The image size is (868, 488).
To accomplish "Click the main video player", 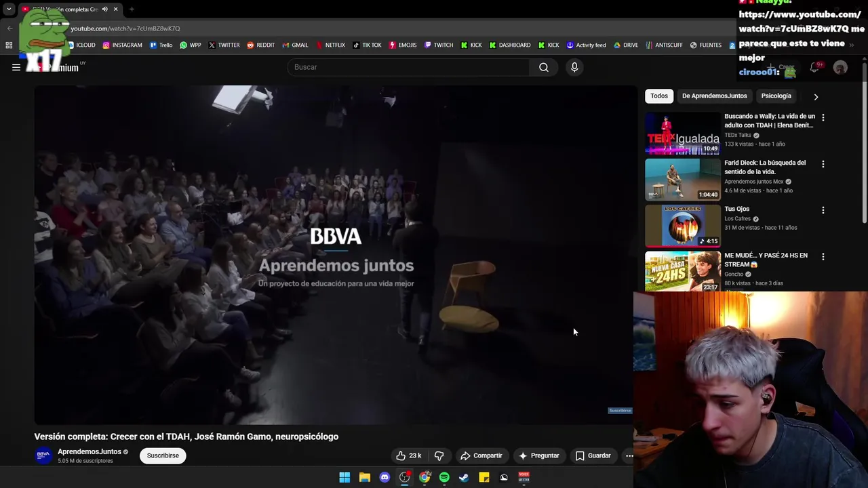I will pyautogui.click(x=336, y=255).
